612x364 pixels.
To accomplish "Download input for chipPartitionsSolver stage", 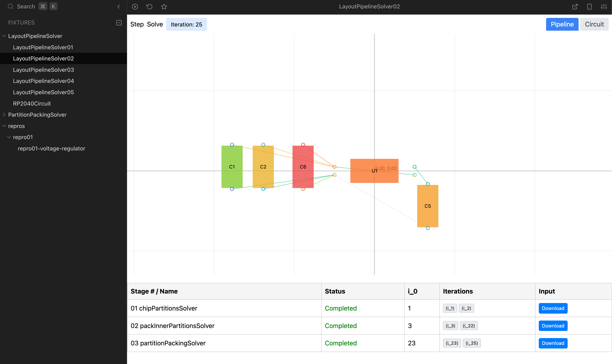I will pos(553,308).
